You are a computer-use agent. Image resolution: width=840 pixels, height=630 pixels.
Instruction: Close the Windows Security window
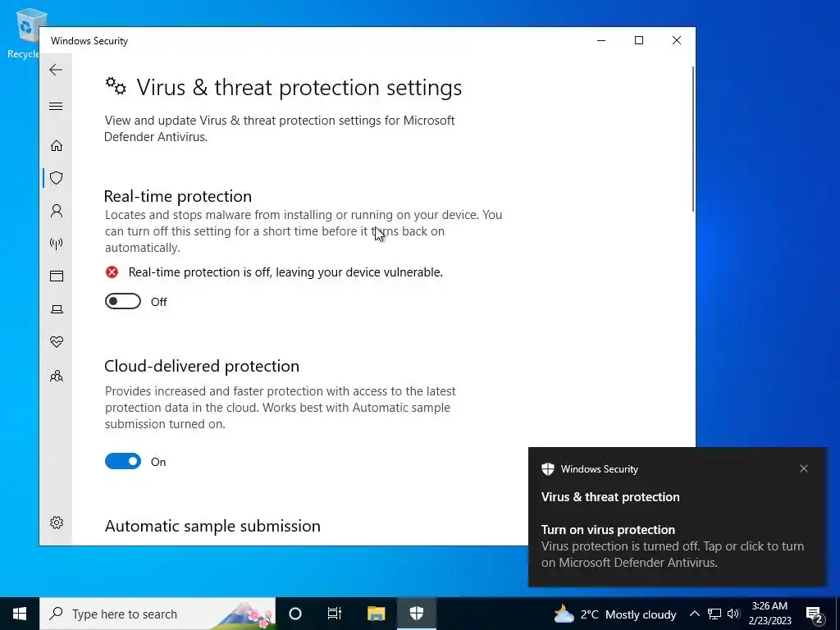pos(677,41)
